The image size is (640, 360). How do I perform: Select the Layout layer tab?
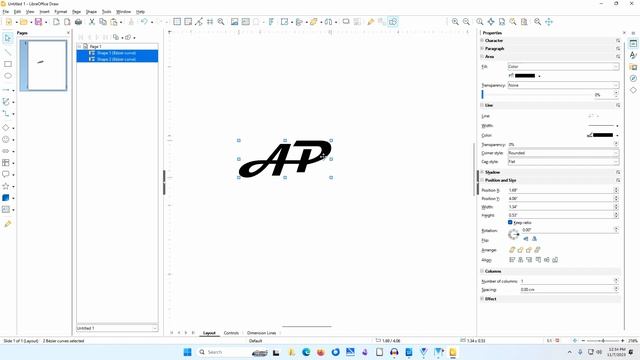coord(209,333)
